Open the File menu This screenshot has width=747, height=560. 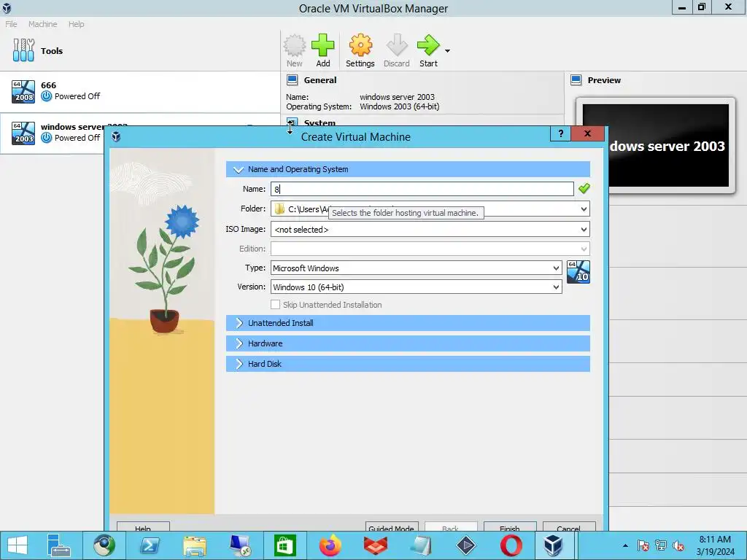[11, 24]
